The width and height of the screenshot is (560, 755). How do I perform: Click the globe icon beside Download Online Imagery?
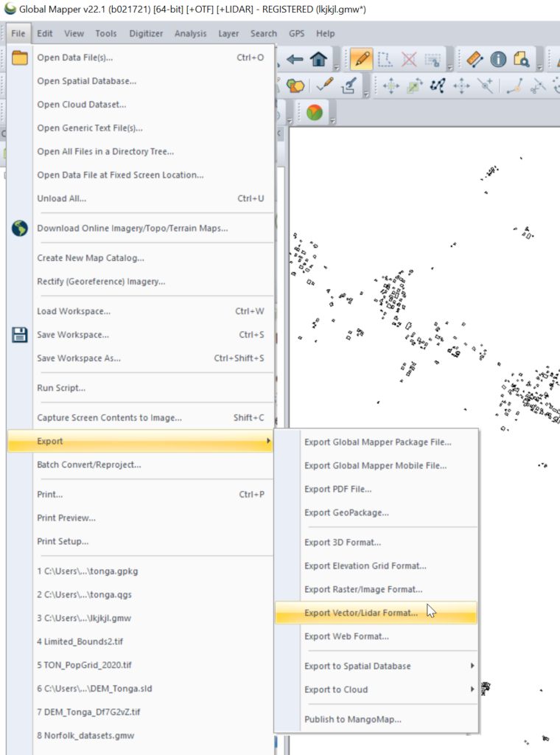tap(20, 229)
